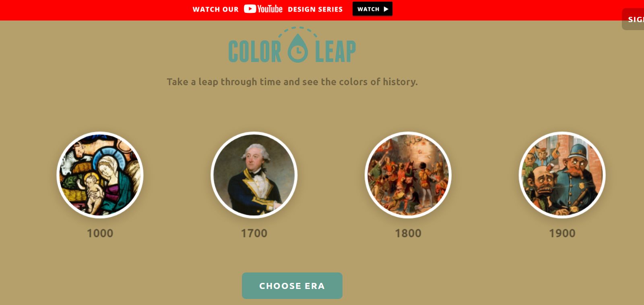Click the 1900 year label

click(x=562, y=233)
